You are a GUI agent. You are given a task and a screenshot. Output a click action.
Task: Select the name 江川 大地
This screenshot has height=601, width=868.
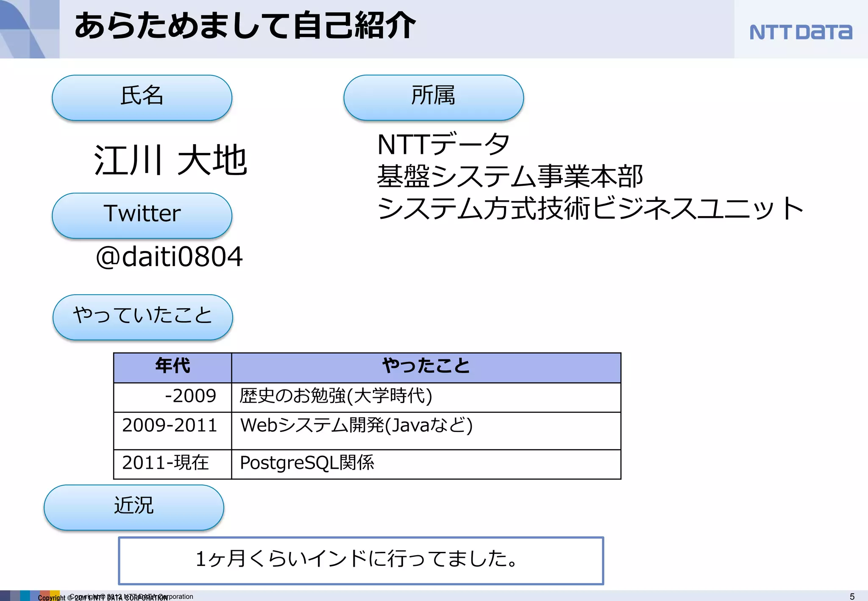(x=170, y=160)
